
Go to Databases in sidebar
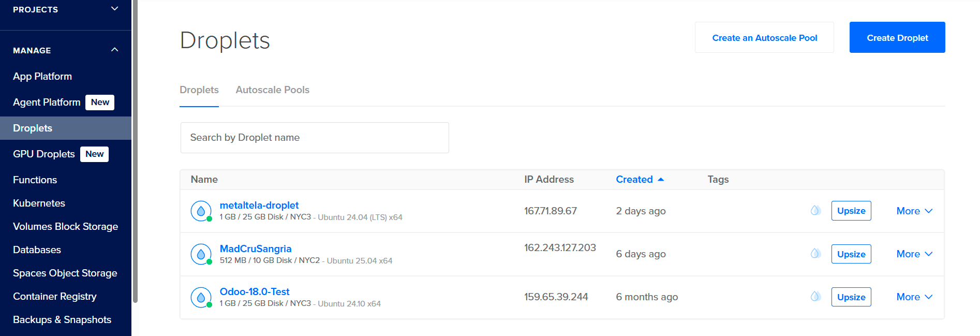(x=37, y=250)
